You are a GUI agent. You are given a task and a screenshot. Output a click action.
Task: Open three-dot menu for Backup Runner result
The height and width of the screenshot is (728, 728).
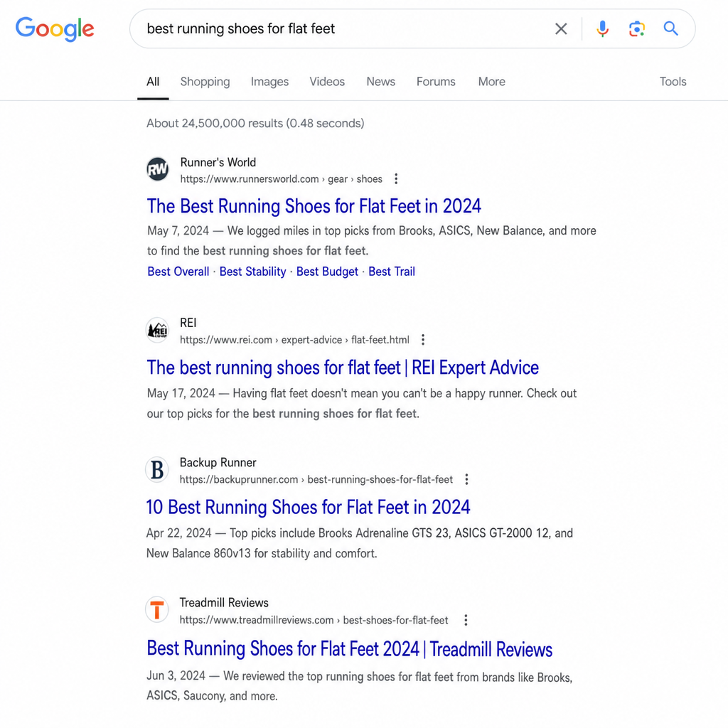(x=466, y=480)
